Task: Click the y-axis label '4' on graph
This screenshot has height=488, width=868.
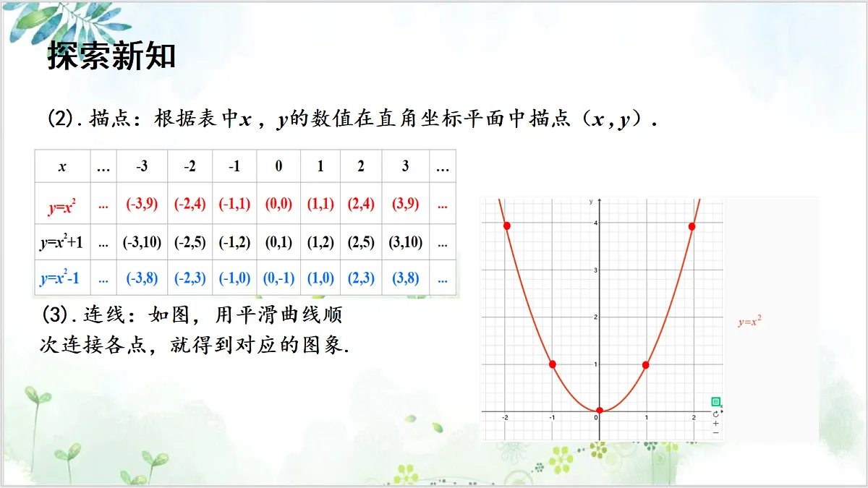Action: click(x=595, y=223)
